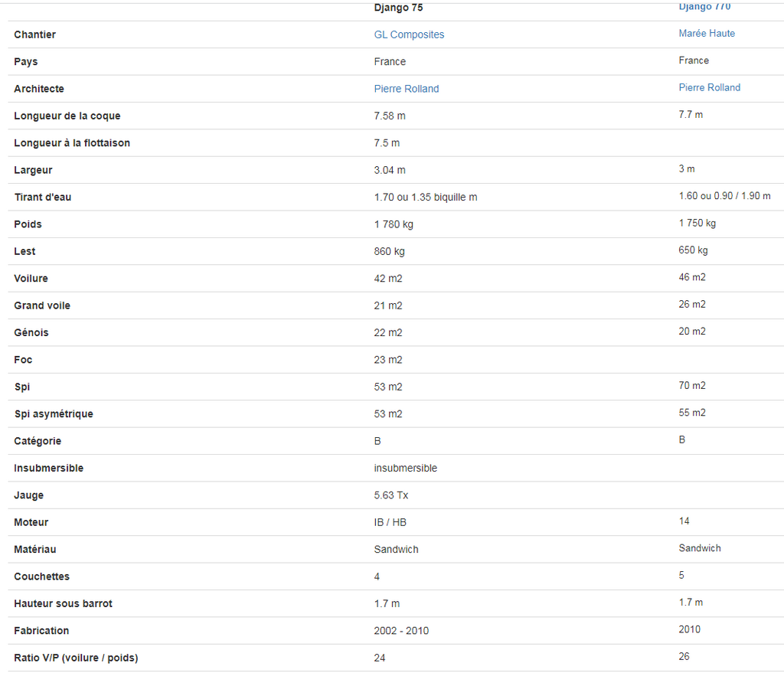
Task: Click the Ratio V/P (voilure / poids) label
Action: pos(76,658)
